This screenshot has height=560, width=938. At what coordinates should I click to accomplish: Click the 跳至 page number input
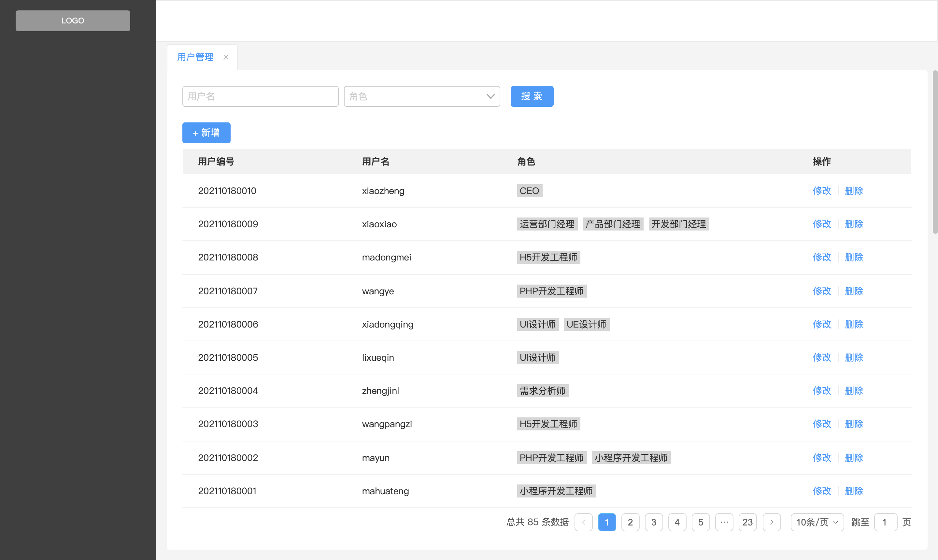[x=886, y=522]
